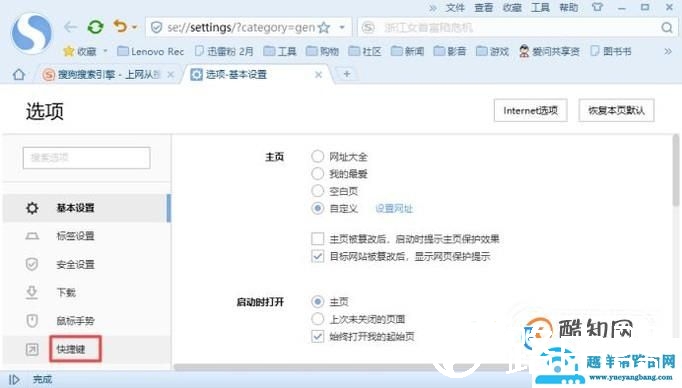Image resolution: width=682 pixels, height=388 pixels.
Task: Select the 空白页 homepage radio button
Action: point(318,191)
